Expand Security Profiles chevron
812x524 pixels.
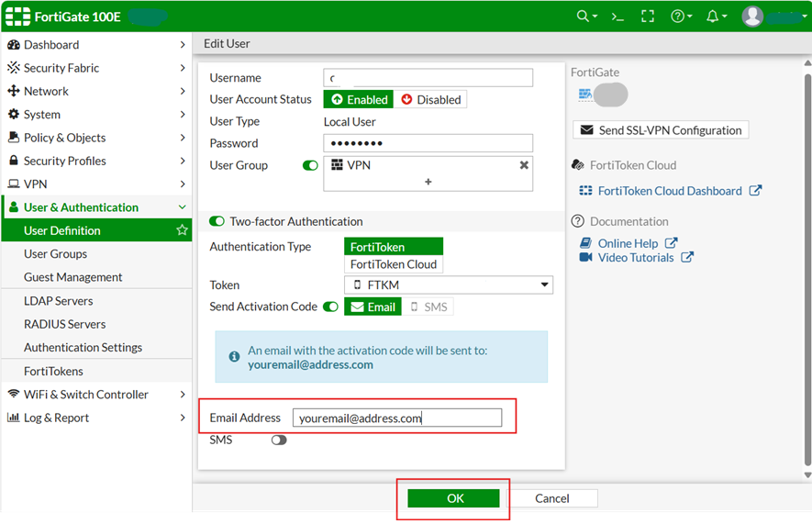183,161
